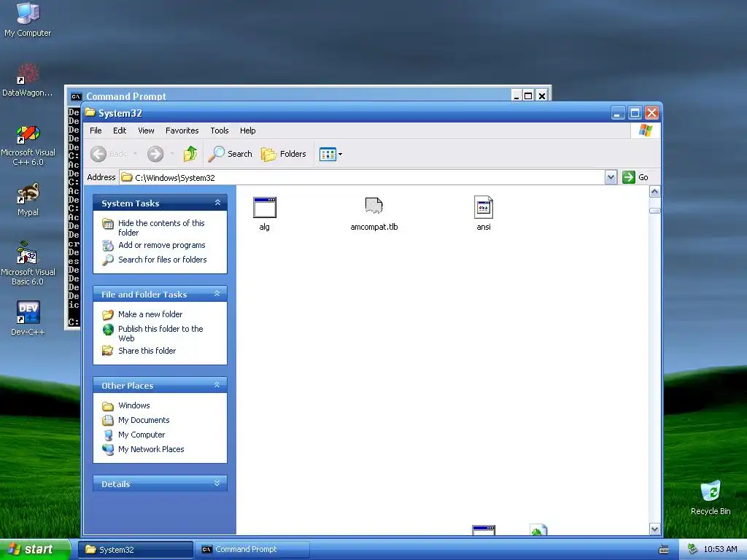This screenshot has height=560, width=747.
Task: Select the Mypal desktop icon
Action: 28,200
